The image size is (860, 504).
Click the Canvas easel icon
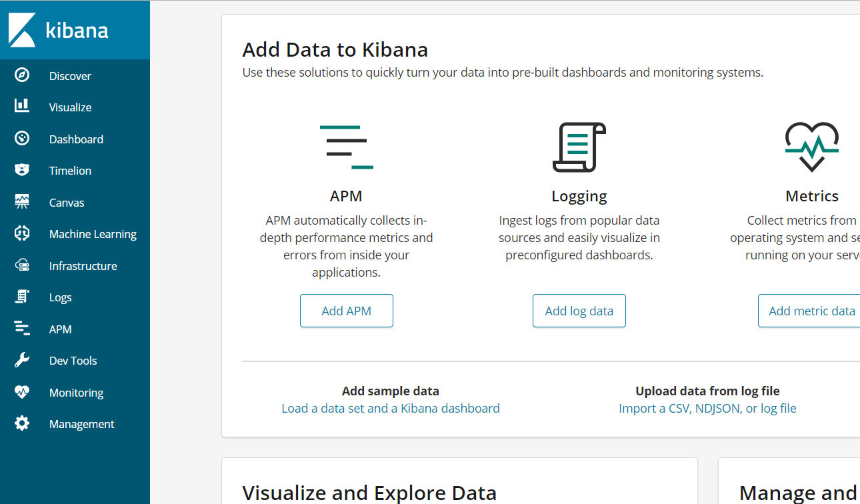(x=22, y=202)
